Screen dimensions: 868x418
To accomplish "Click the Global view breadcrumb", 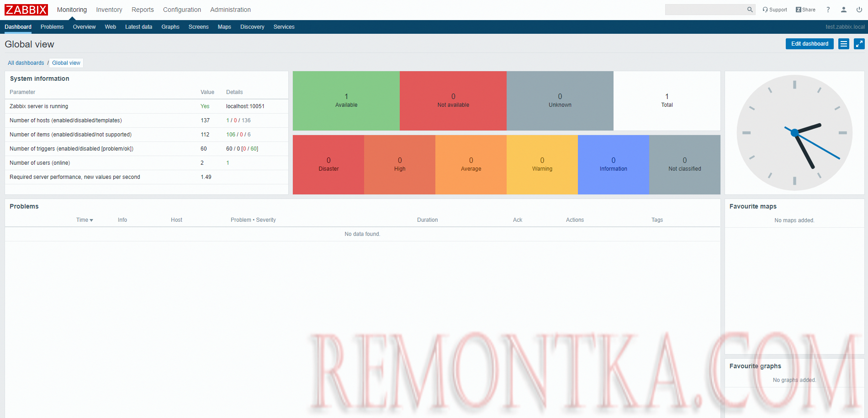I will click(66, 63).
